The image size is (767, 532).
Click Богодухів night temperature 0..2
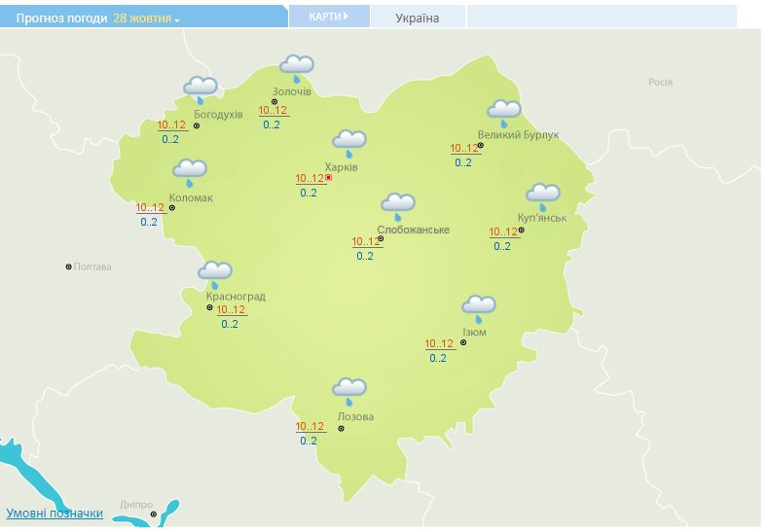[x=170, y=139]
